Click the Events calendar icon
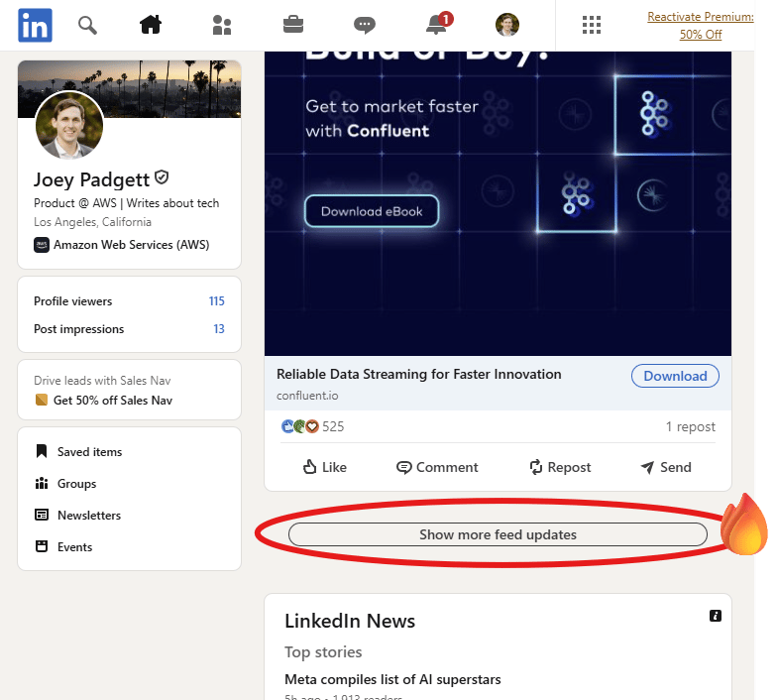This screenshot has width=777, height=700. [x=42, y=546]
